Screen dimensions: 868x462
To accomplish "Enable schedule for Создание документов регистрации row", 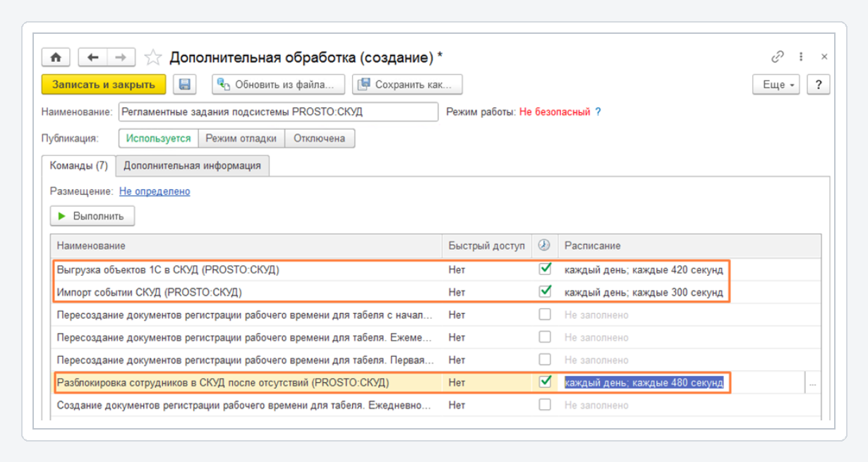I will pyautogui.click(x=544, y=405).
